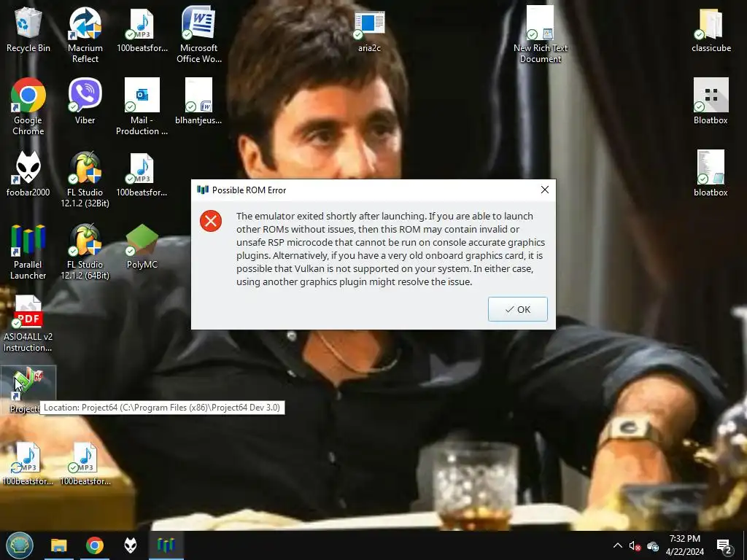Show hidden system tray icons
747x560 pixels.
click(x=617, y=545)
